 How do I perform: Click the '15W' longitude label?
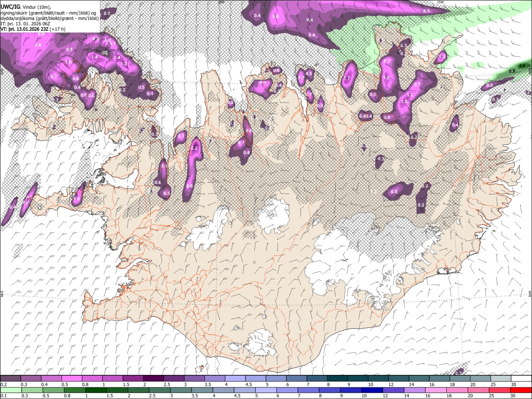click(440, 2)
